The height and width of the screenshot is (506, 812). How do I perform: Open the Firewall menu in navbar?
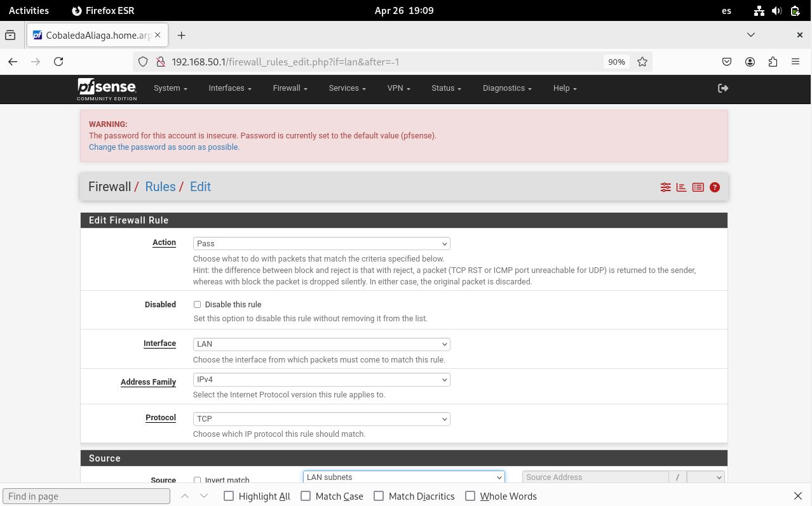click(x=290, y=88)
